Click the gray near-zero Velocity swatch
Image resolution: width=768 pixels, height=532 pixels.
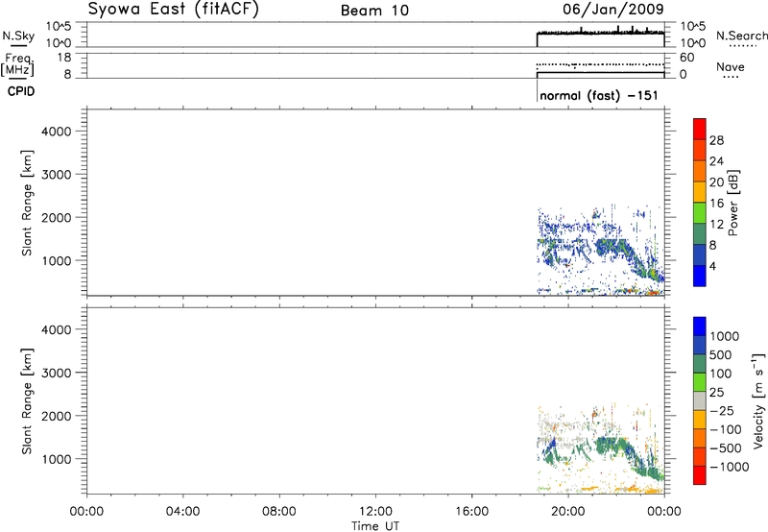tap(700, 400)
